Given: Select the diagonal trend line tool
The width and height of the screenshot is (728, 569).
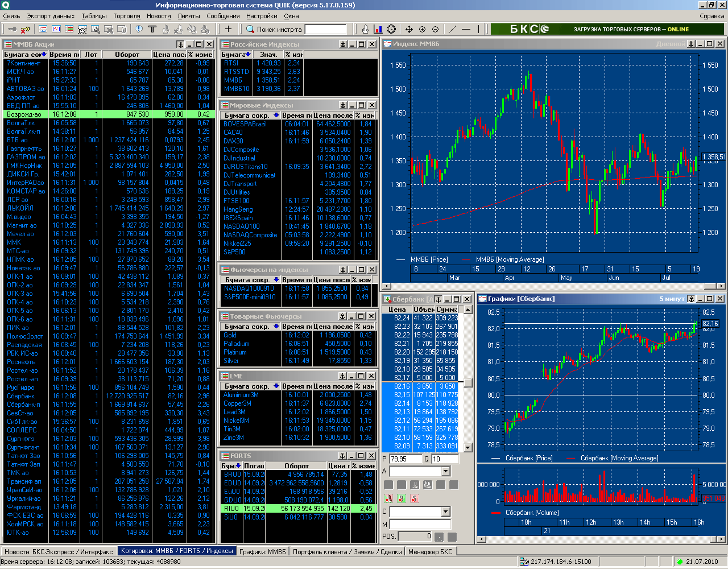Looking at the screenshot, I should [x=453, y=29].
